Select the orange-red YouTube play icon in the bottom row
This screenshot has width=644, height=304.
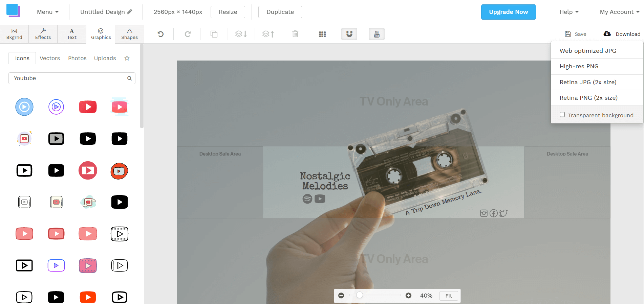coord(88,297)
